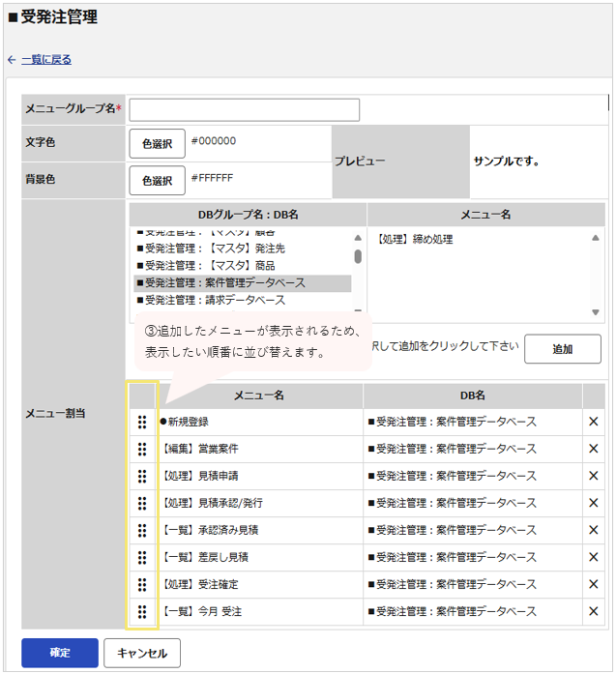
Task: Click ●新規登録 menu name cell
Action: [x=259, y=423]
